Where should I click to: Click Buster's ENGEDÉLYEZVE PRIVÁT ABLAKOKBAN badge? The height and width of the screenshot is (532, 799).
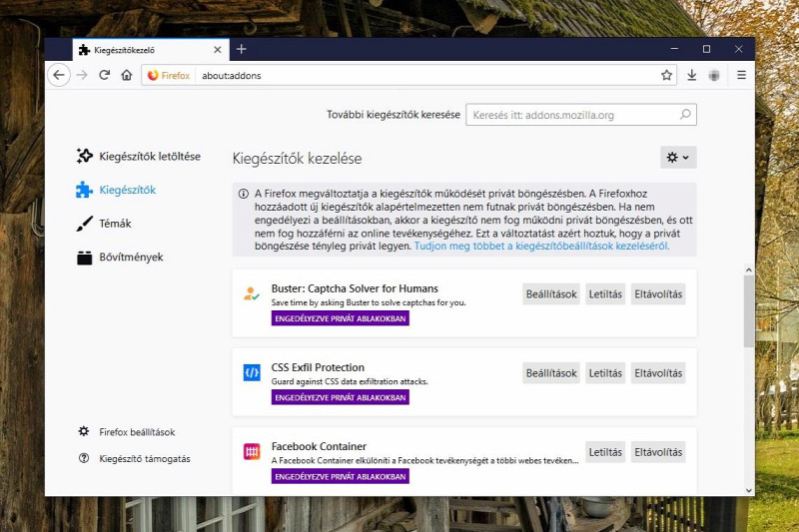click(x=341, y=318)
